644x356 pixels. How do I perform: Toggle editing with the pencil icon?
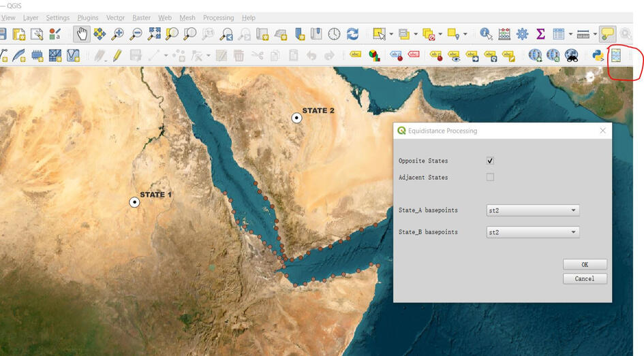coord(117,56)
